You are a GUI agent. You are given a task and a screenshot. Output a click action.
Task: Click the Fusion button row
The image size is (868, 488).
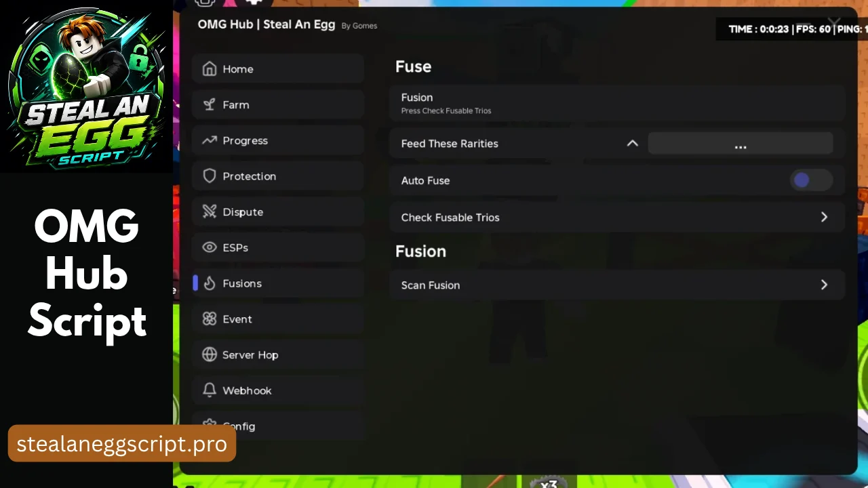pyautogui.click(x=616, y=103)
